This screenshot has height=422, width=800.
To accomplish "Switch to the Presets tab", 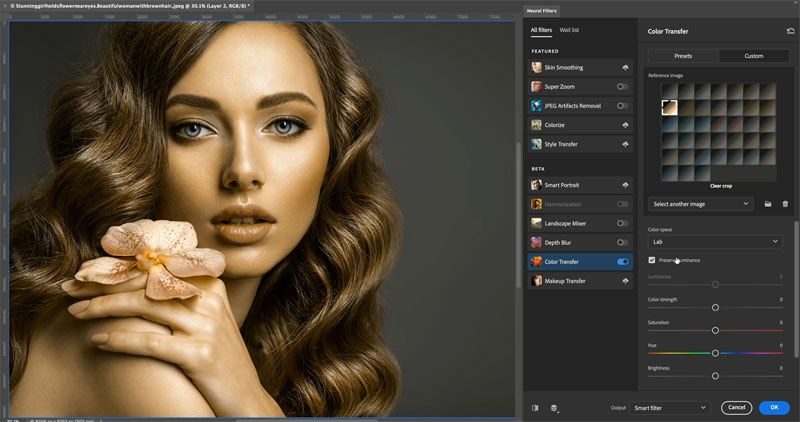I will 683,56.
